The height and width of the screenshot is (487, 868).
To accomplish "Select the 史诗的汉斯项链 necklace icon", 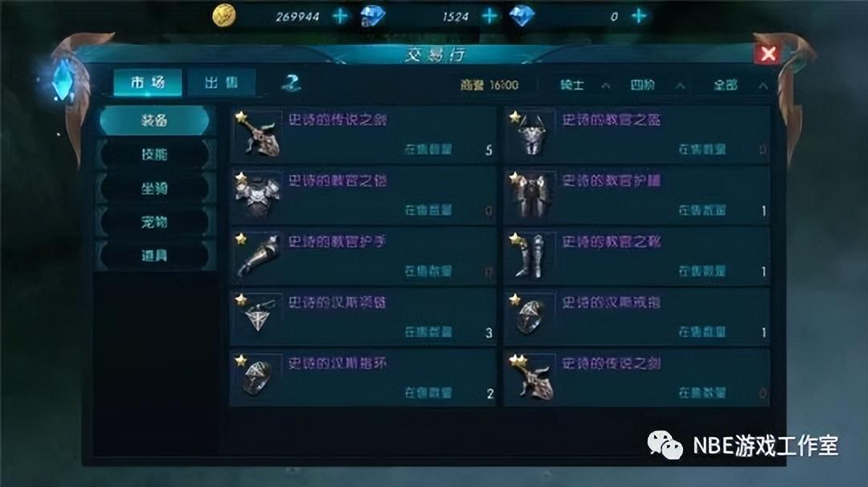I will pos(257,317).
